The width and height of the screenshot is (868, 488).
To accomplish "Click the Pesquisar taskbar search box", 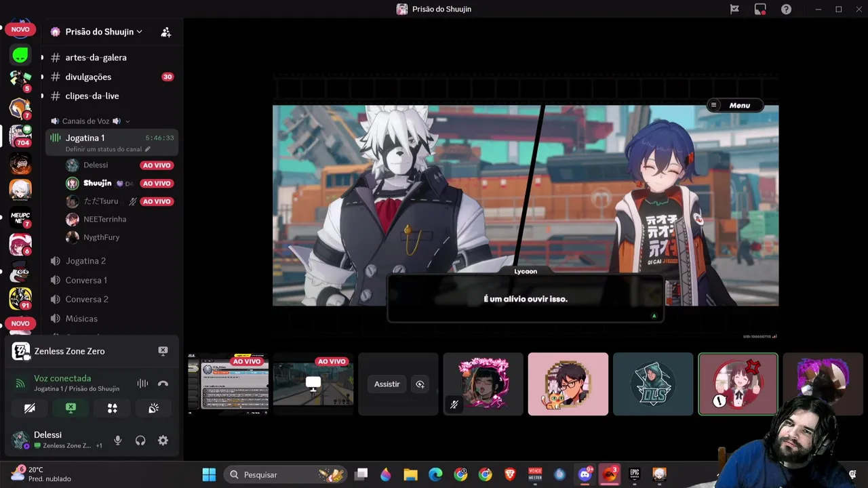I will [286, 474].
